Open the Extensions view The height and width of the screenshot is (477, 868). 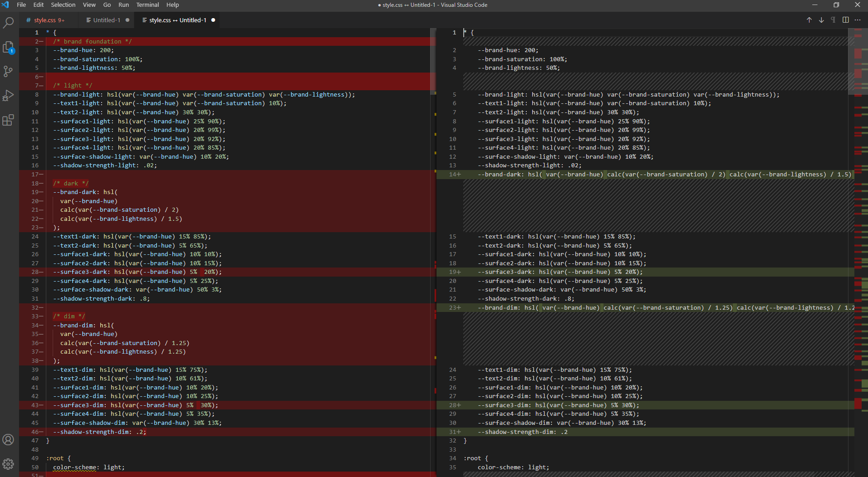click(x=9, y=120)
